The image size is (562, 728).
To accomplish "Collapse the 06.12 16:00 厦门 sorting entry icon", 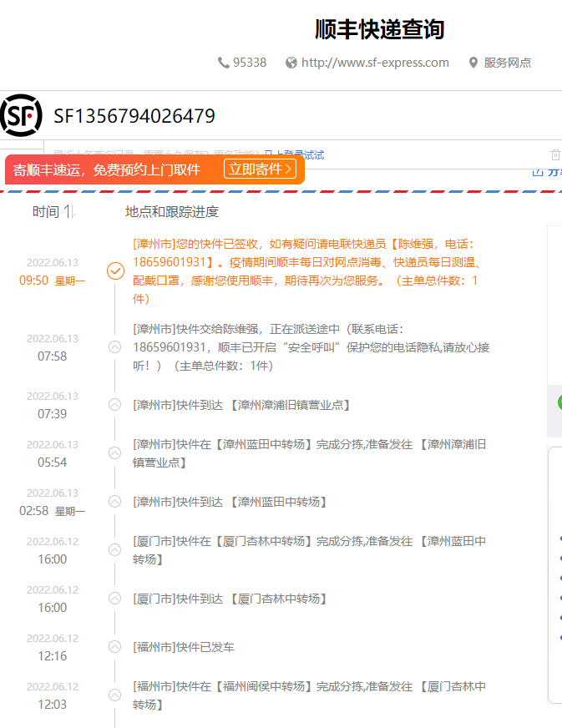I will point(114,550).
